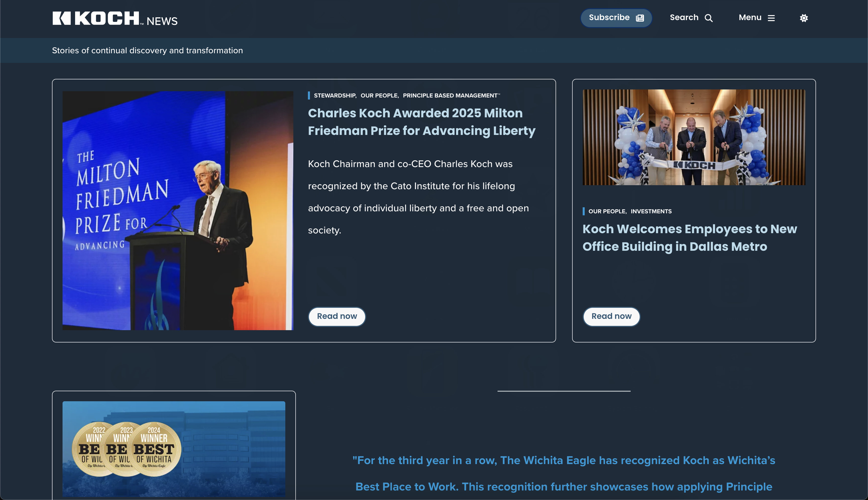
Task: Open the hamburger menu icon
Action: (x=771, y=18)
